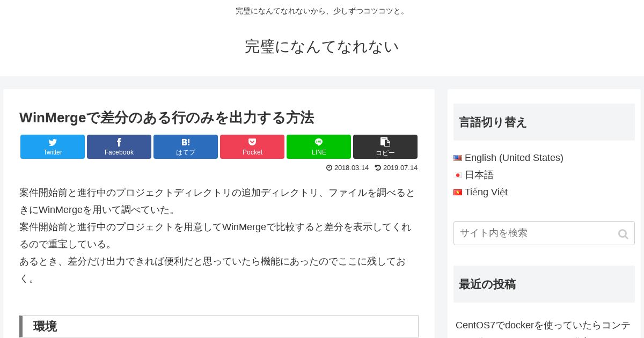Share the article on LINE

319,146
